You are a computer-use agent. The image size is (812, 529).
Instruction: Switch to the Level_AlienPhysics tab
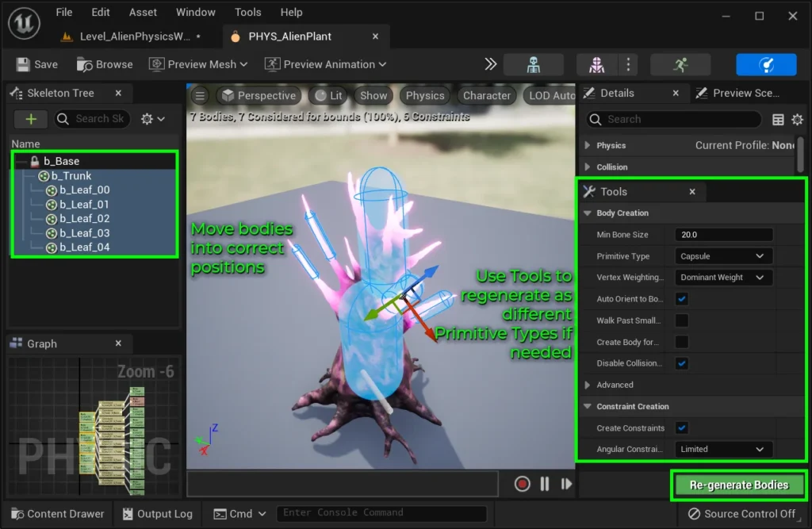[135, 36]
